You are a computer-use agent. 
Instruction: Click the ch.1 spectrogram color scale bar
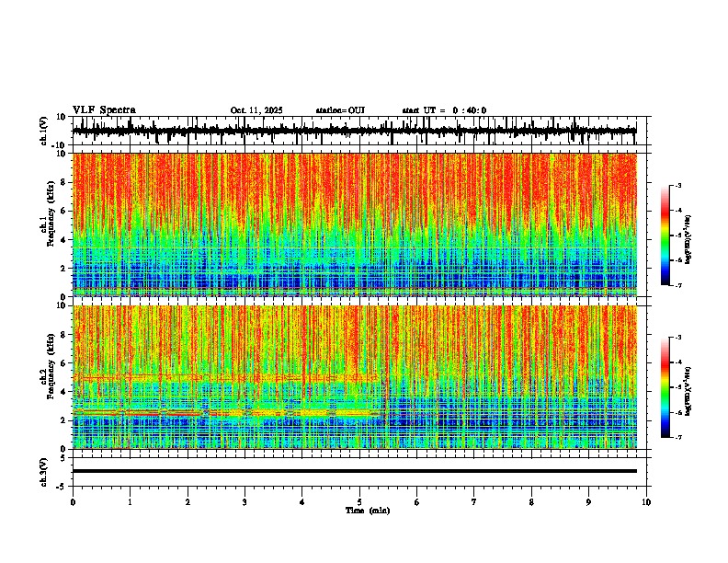(x=665, y=236)
